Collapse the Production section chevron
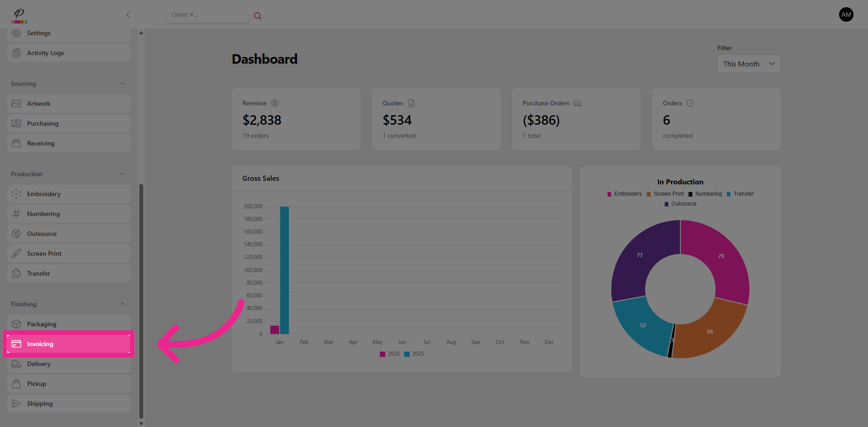This screenshot has height=427, width=868. coord(123,174)
